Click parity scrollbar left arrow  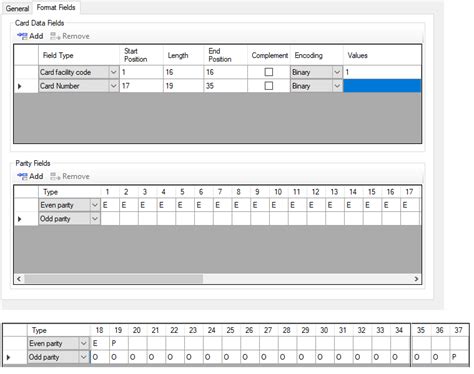tap(19, 279)
